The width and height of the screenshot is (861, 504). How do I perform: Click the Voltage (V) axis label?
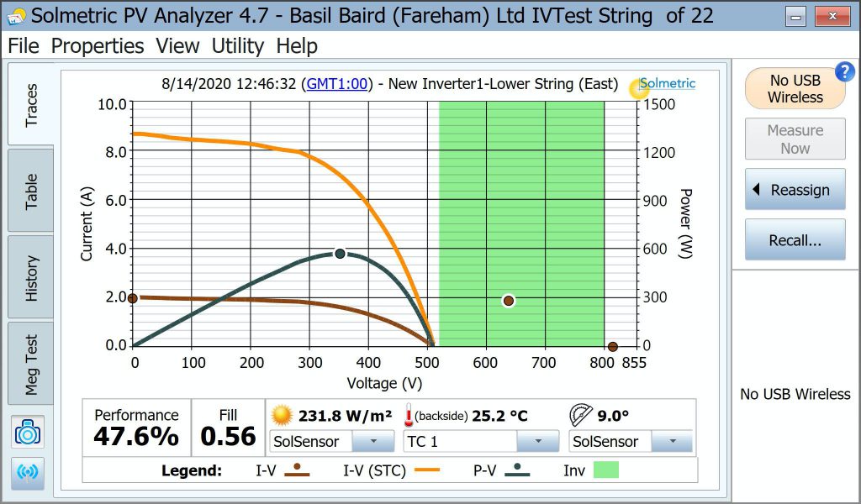pos(384,383)
